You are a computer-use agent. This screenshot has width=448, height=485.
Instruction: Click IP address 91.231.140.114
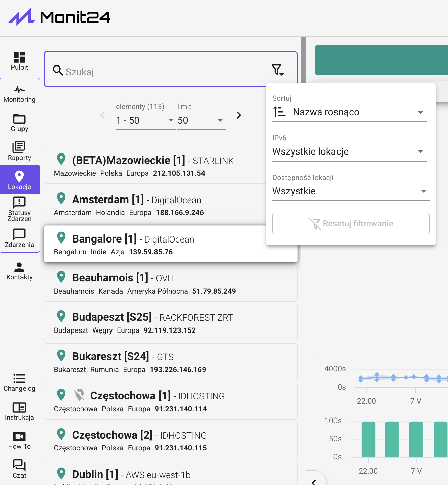(181, 409)
